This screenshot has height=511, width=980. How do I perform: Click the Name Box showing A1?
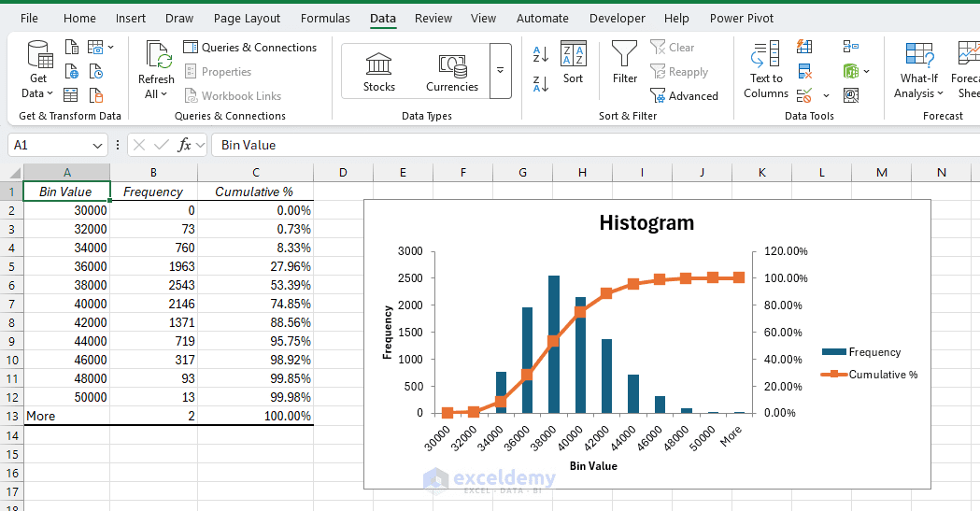[49, 145]
